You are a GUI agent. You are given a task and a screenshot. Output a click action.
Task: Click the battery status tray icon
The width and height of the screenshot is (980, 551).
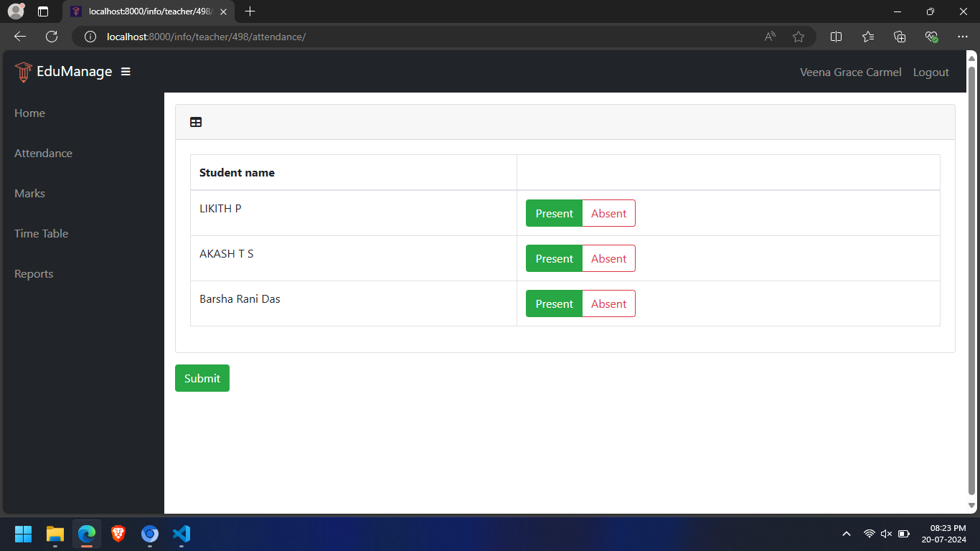pyautogui.click(x=904, y=534)
